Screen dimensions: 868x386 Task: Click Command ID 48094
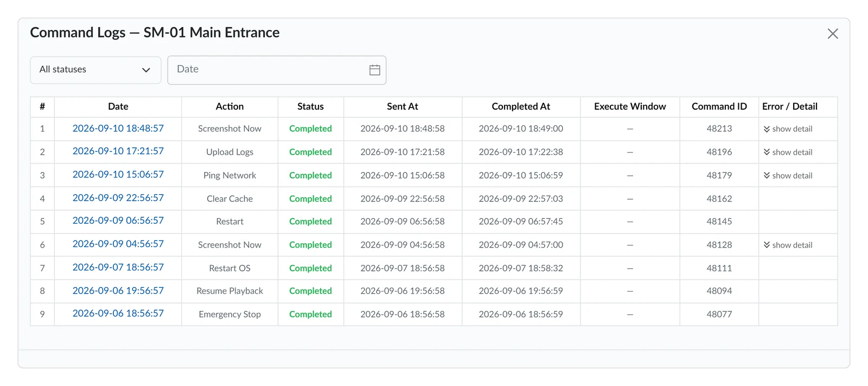click(x=719, y=292)
